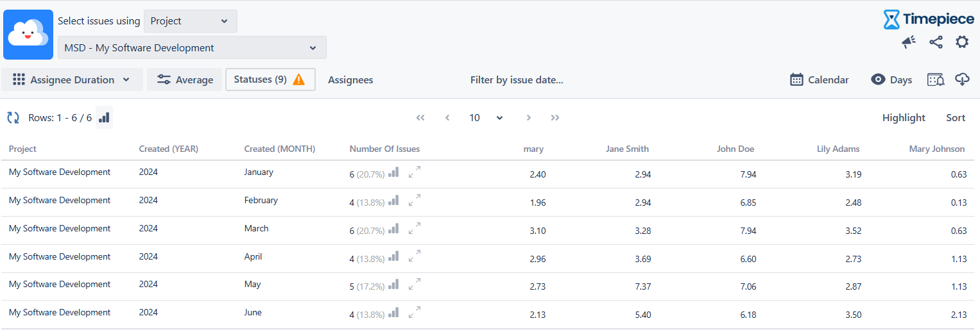The image size is (980, 332).
Task: Expand February issue list
Action: pyautogui.click(x=415, y=200)
